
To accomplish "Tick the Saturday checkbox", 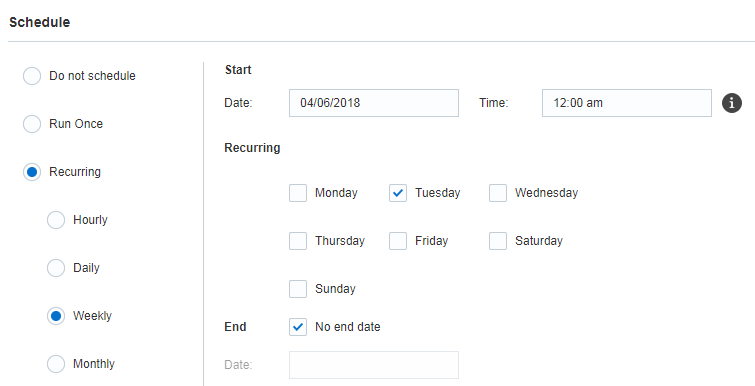I will tap(498, 241).
